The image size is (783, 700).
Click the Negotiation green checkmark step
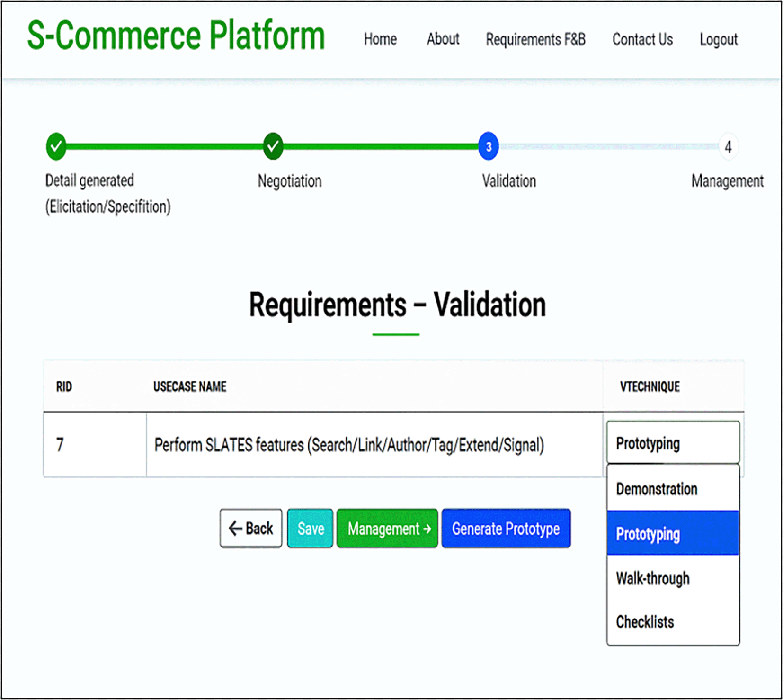[273, 146]
